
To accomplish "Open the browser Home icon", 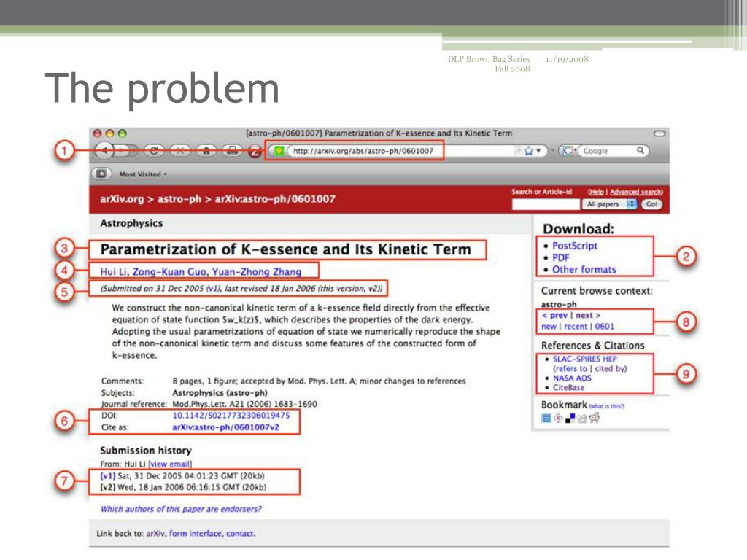I will click(206, 151).
